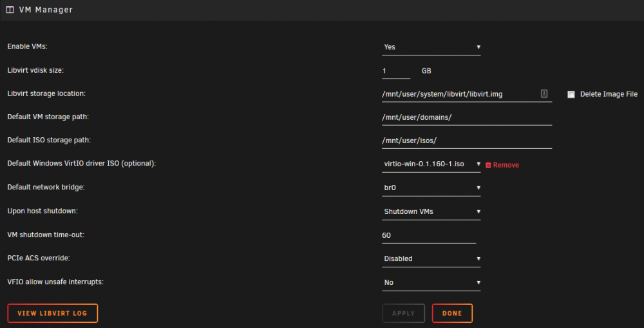Click the VM Manager title text
Viewport: 644px width, 328px height.
(x=46, y=10)
